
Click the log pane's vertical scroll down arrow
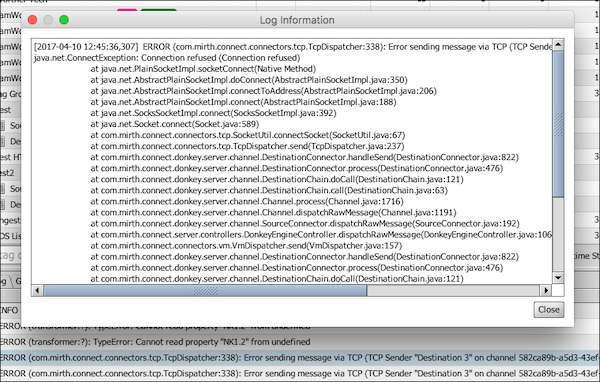pos(558,278)
